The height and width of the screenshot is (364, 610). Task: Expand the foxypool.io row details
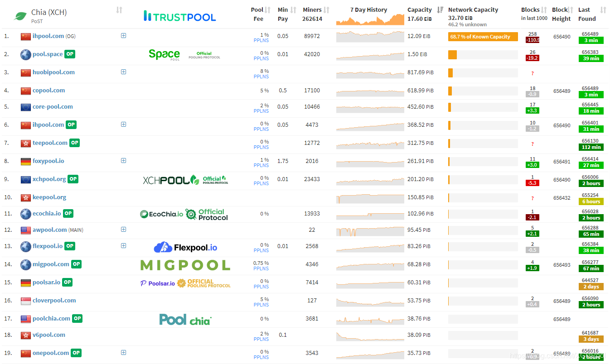(x=123, y=160)
